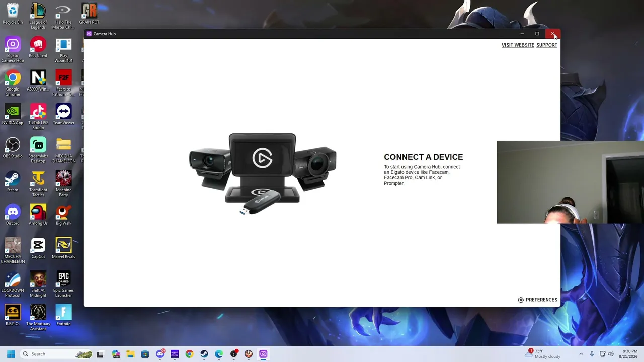Select the Among Us desktop icon

tap(38, 215)
